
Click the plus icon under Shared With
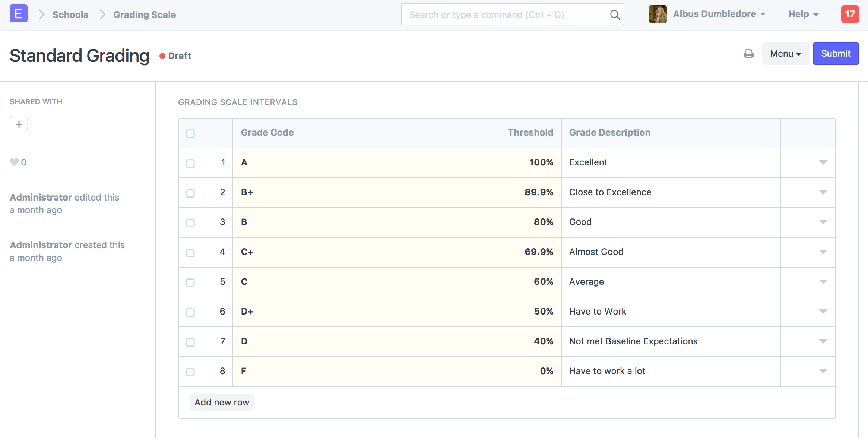click(x=19, y=124)
